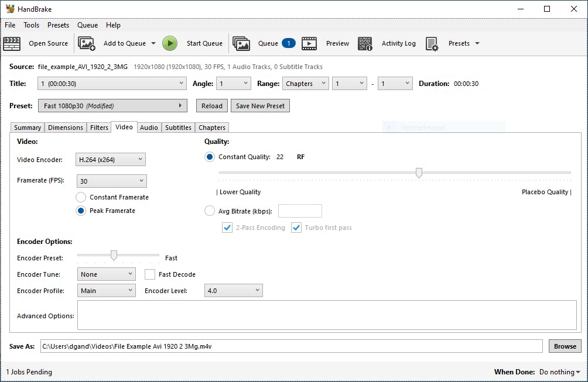
Task: Open the Angle dropdown
Action: coord(234,84)
